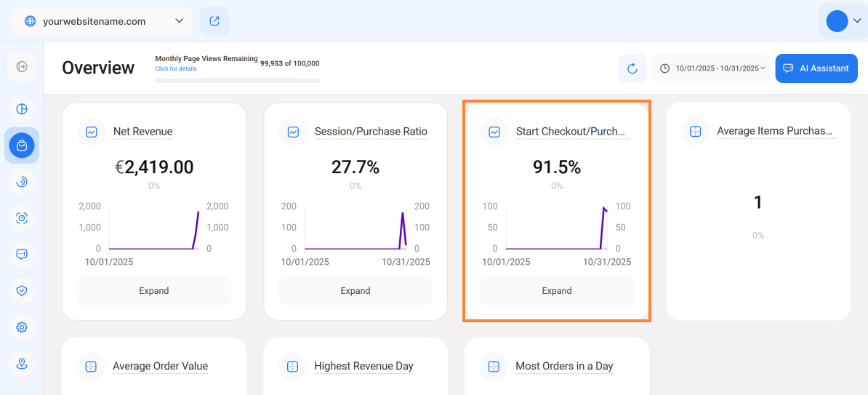Open the yourwebsitename.com site dropdown

[102, 21]
